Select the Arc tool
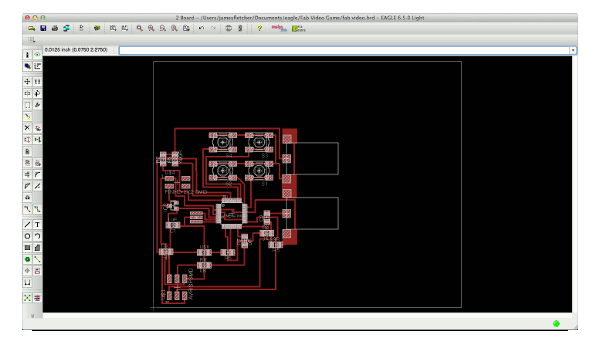This screenshot has width=600, height=360. 37,236
